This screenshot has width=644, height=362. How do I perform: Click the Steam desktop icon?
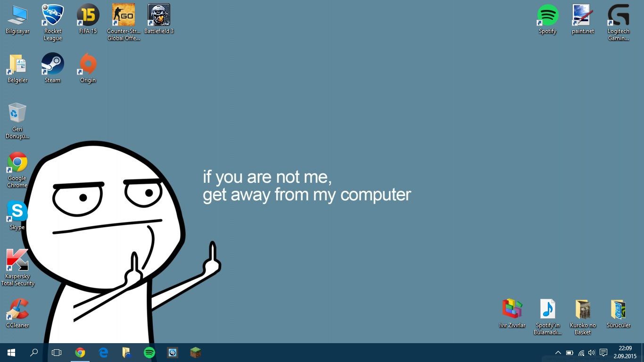point(53,68)
